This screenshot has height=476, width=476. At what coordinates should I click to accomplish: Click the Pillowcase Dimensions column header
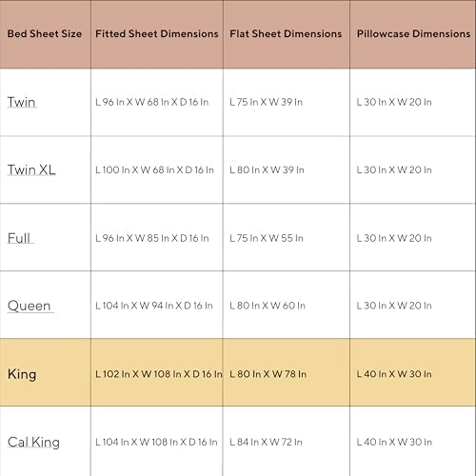coord(413,33)
